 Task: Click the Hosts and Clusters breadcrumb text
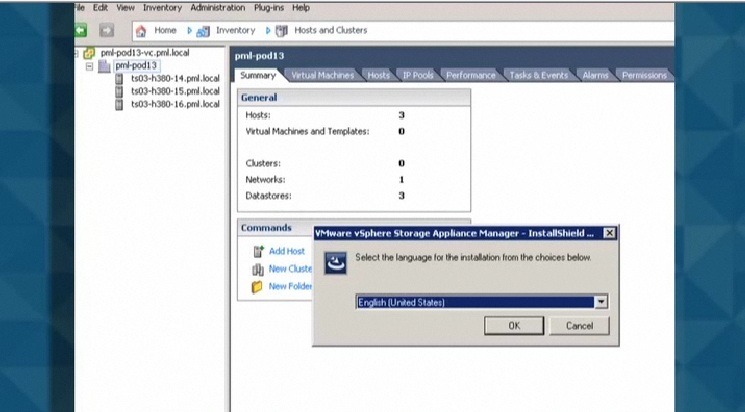[x=331, y=30]
